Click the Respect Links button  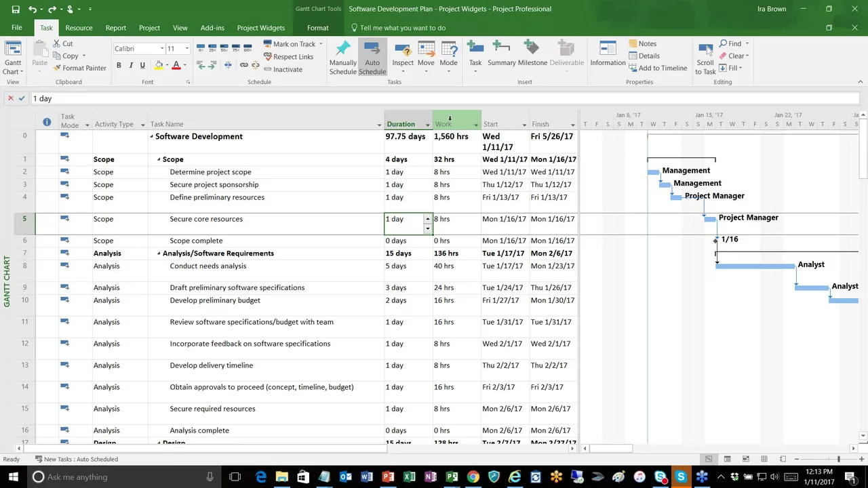(288, 57)
